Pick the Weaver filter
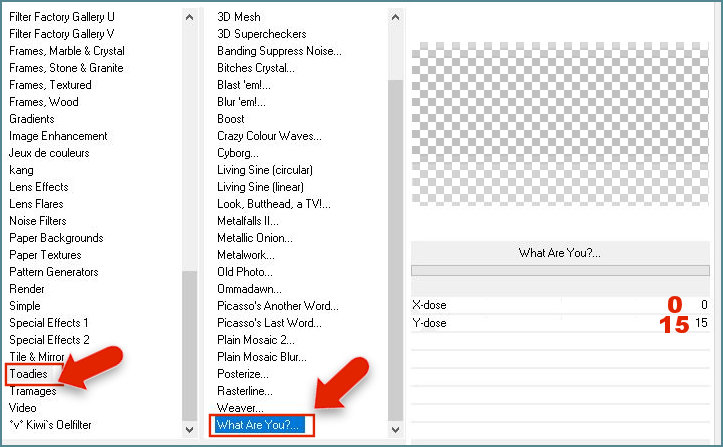Viewport: 723px width, 447px height. click(240, 408)
